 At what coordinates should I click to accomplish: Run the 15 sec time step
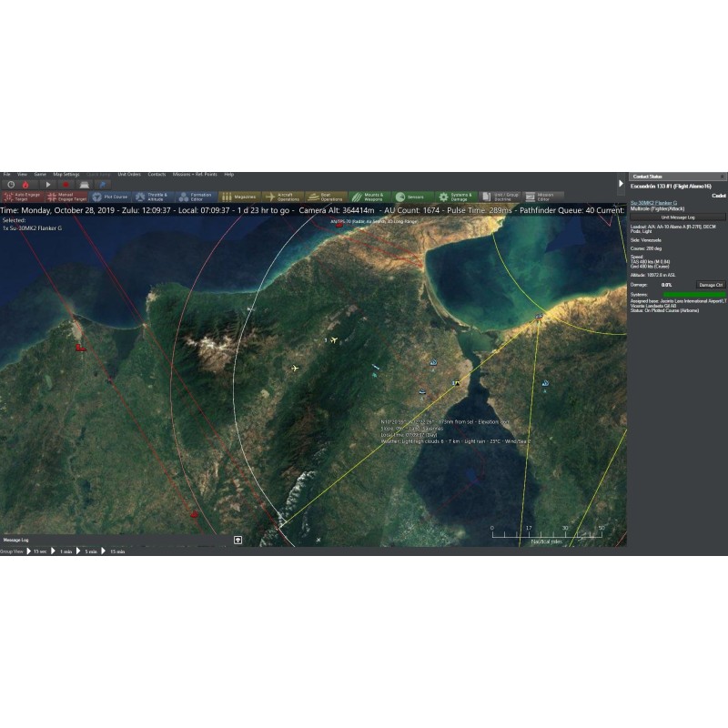click(x=37, y=551)
